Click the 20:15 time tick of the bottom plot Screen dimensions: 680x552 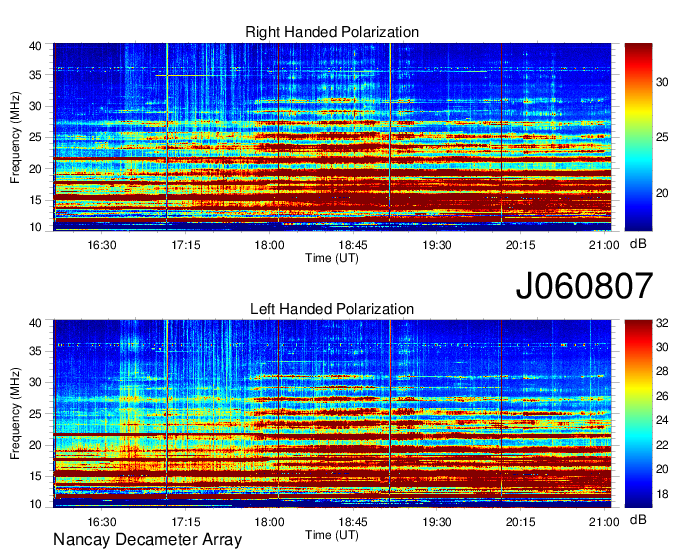click(x=520, y=522)
